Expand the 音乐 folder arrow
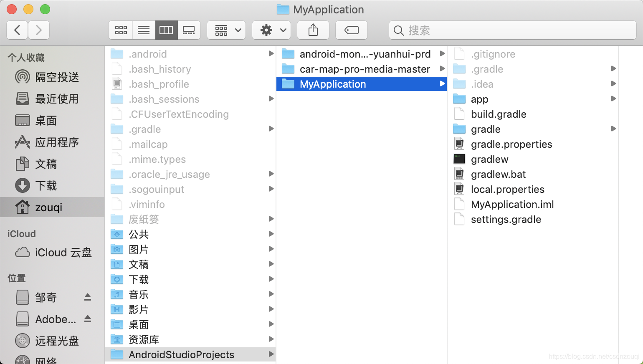643x364 pixels. [271, 294]
